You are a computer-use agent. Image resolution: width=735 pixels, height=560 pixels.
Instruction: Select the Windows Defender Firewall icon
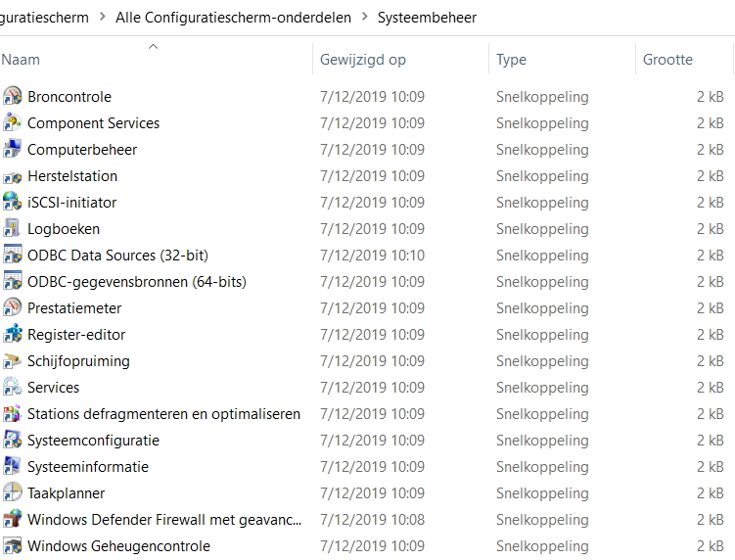click(12, 519)
